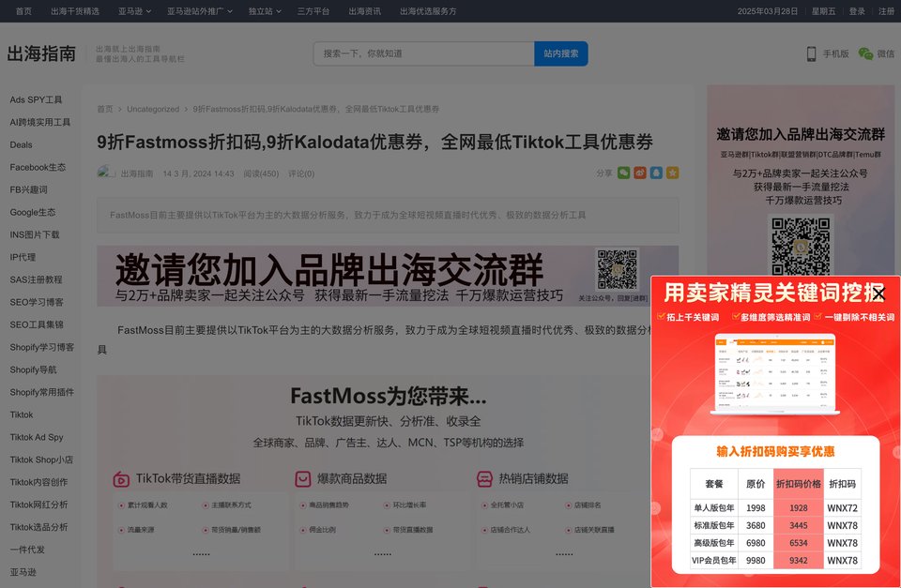901x588 pixels.
Task: Click the 微信 WeChat header icon
Action: (x=865, y=53)
